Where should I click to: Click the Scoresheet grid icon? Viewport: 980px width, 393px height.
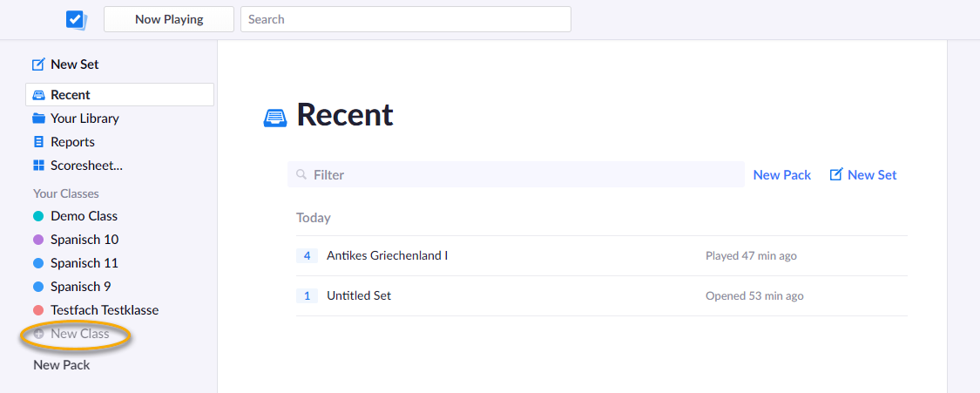point(38,166)
